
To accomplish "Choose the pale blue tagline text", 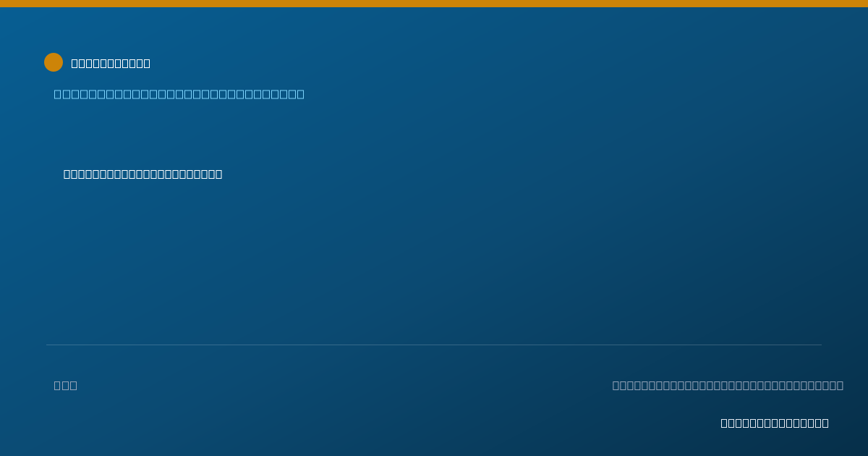I will (x=179, y=94).
